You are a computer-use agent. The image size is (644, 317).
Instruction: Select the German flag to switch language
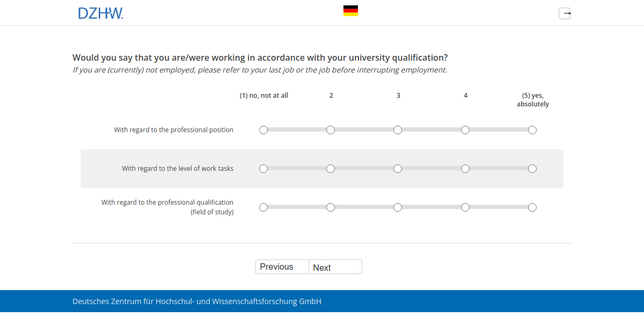coord(350,10)
